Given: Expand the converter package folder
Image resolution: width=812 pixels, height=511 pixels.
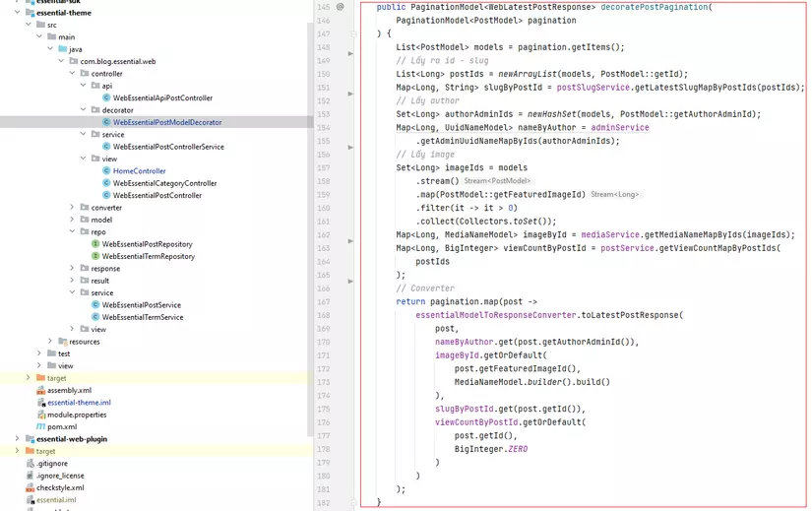Looking at the screenshot, I should point(72,208).
